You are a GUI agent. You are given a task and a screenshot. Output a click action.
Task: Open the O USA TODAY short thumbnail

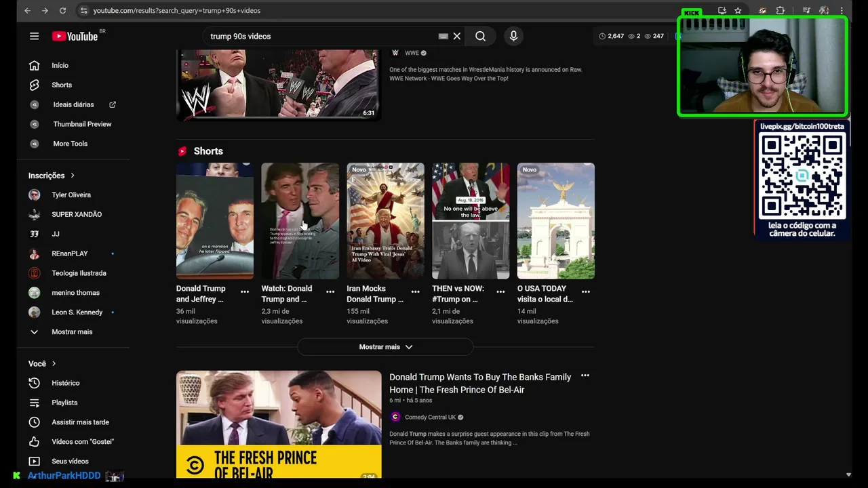[x=556, y=221]
